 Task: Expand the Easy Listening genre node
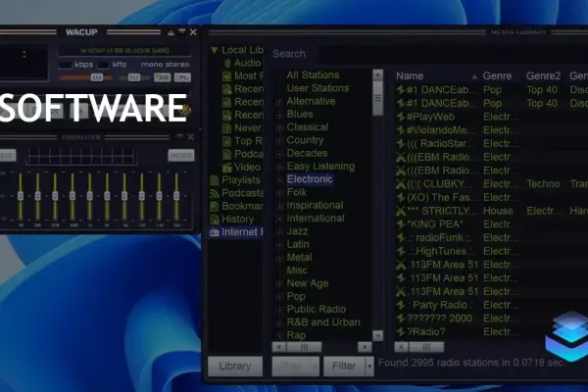(279, 167)
